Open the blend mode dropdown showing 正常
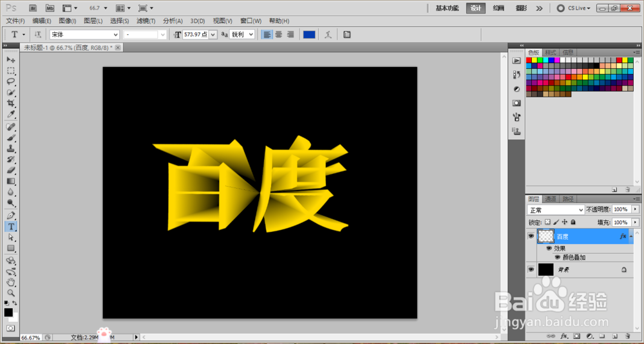The height and width of the screenshot is (344, 644). click(x=556, y=209)
